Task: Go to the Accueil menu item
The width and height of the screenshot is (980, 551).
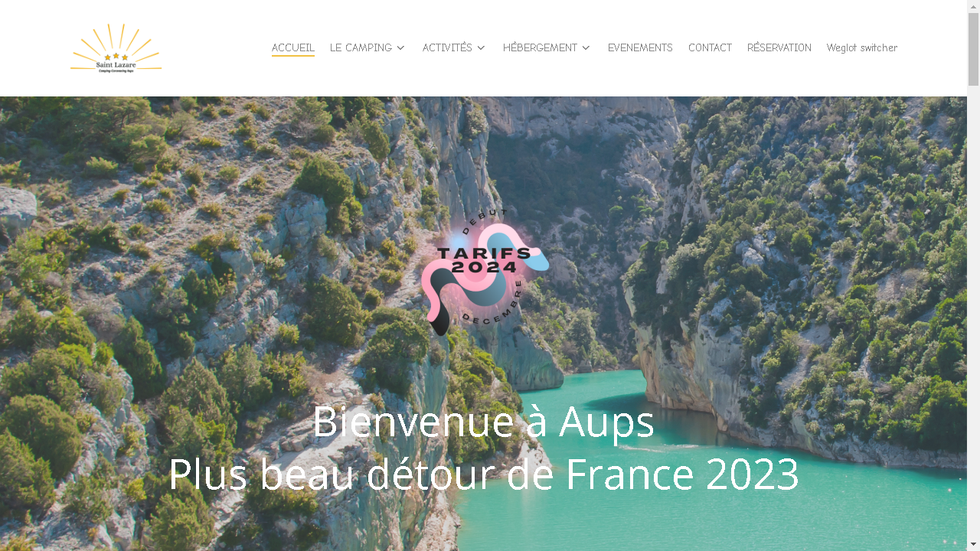Action: [293, 48]
